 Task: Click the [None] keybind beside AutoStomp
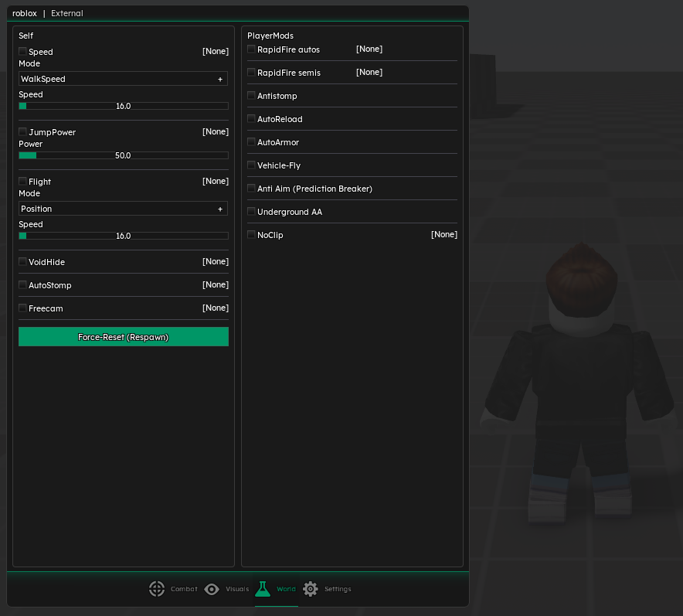pos(215,285)
